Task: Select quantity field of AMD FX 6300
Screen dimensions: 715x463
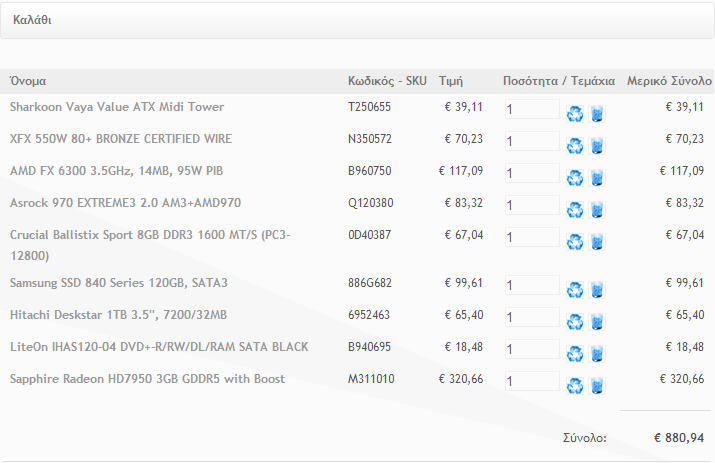Action: [x=532, y=173]
